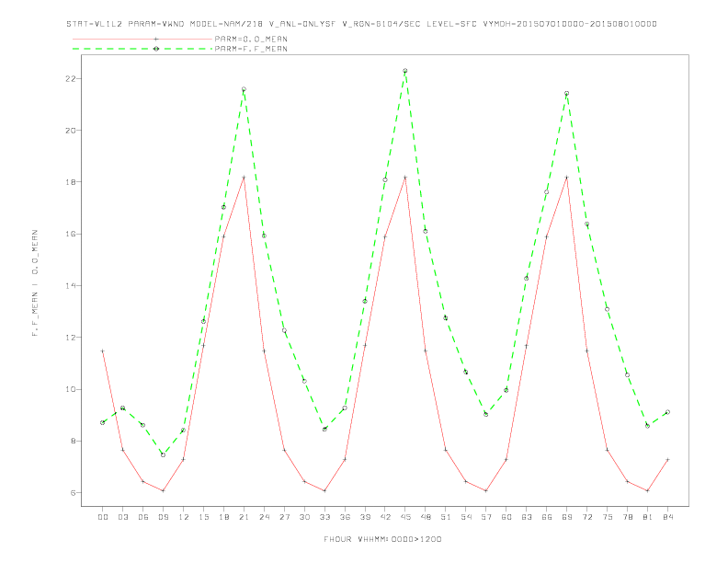The image size is (728, 563).
Task: Click the y-axis tick label 6
Action: [x=74, y=493]
